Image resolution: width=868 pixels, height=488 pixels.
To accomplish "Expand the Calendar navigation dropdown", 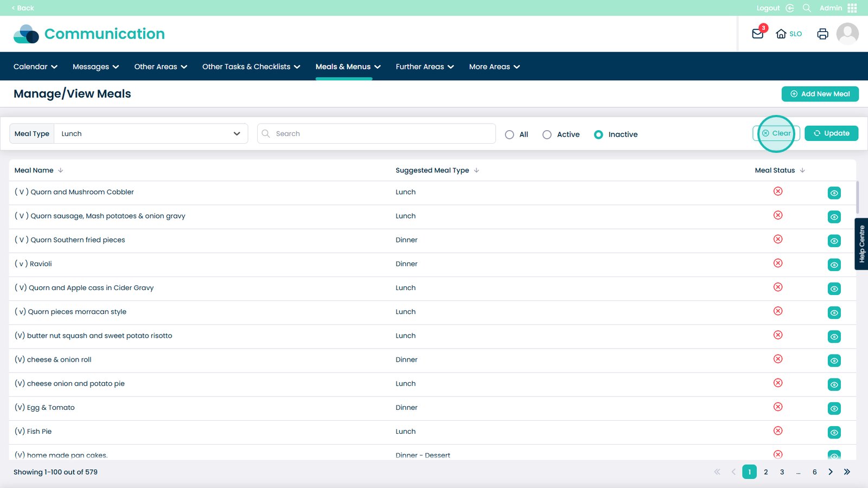I will click(35, 67).
